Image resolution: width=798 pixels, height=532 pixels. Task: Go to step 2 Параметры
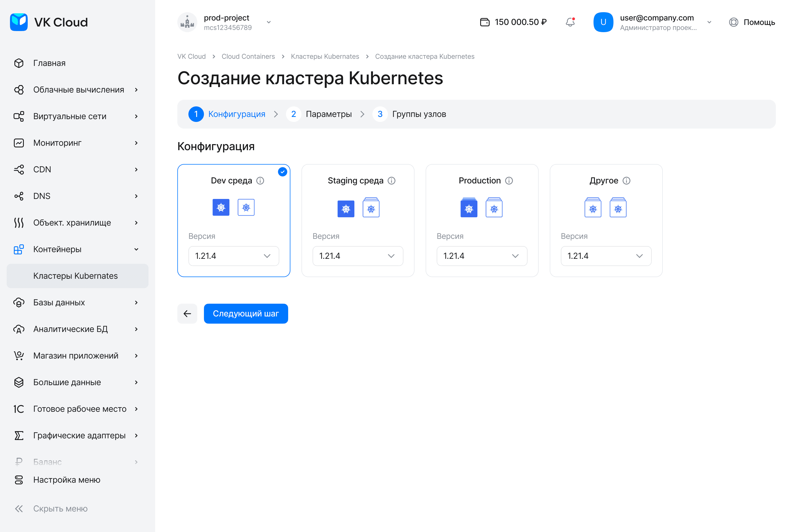click(x=319, y=114)
